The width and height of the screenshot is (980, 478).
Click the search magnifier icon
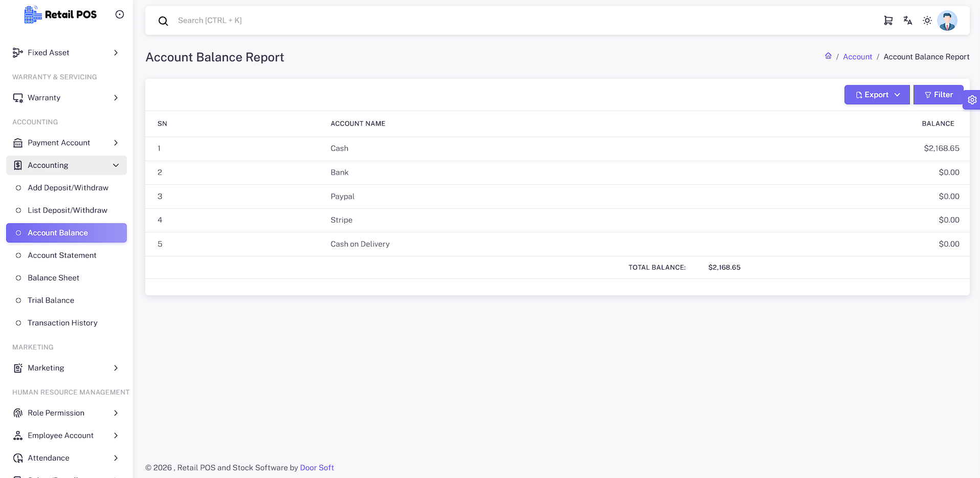coord(163,21)
